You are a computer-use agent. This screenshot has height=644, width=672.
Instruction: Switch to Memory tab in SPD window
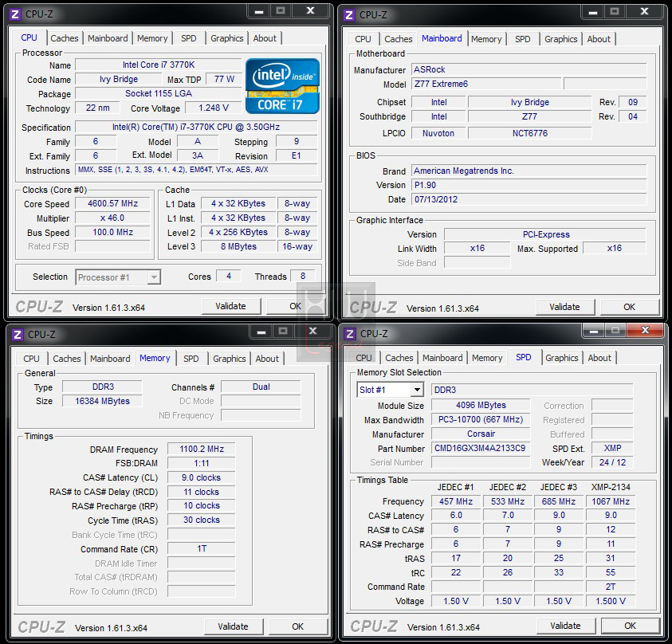pyautogui.click(x=487, y=358)
